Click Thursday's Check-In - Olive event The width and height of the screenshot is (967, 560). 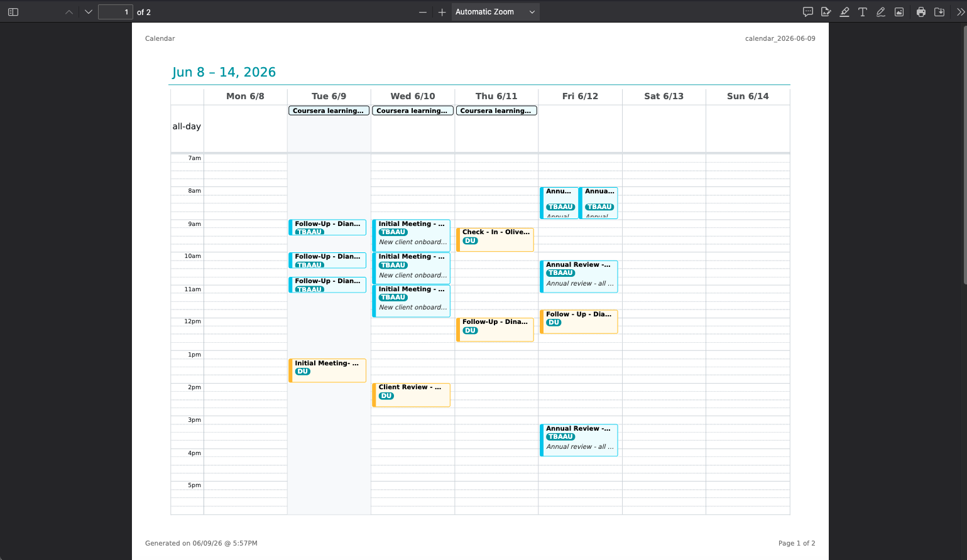(495, 240)
